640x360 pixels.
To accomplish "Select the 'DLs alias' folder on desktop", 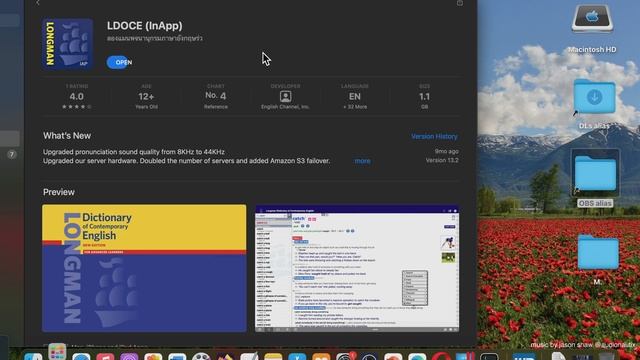I will click(594, 97).
